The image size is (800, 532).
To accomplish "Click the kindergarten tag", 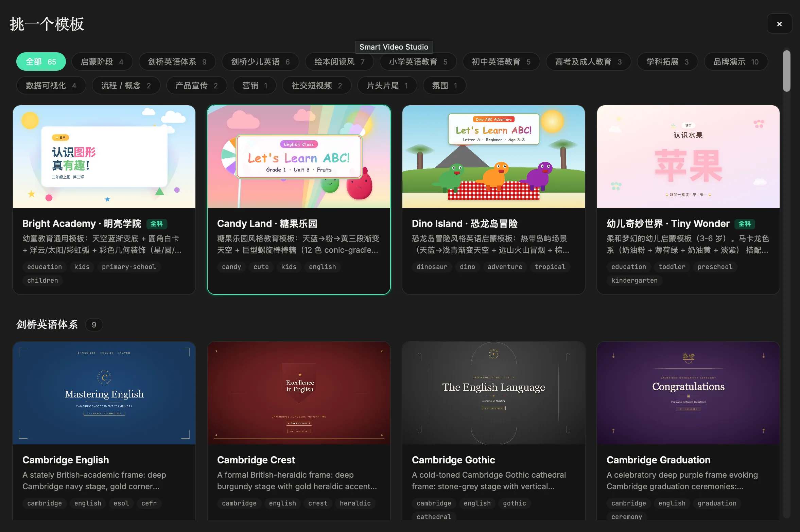I will click(634, 281).
